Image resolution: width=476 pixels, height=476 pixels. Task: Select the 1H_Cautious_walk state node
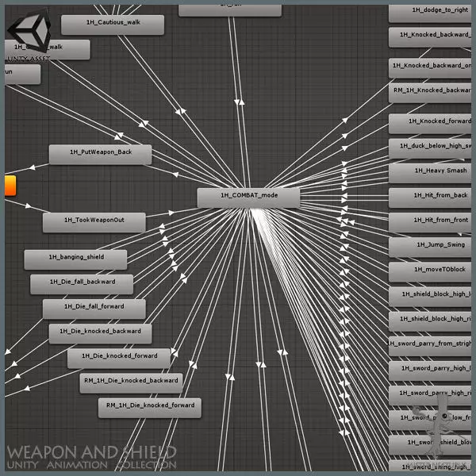(x=113, y=25)
